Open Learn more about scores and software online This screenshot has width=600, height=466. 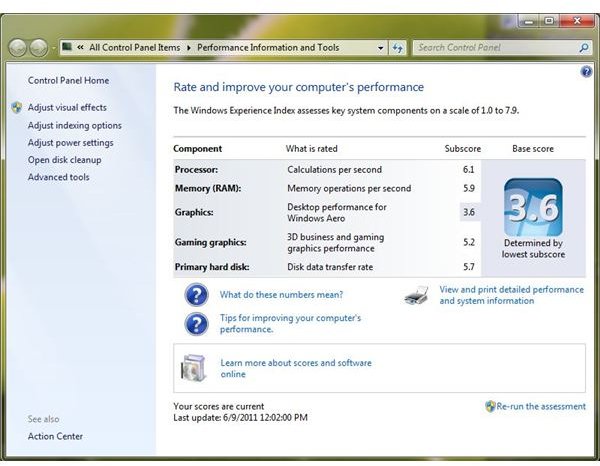click(296, 368)
